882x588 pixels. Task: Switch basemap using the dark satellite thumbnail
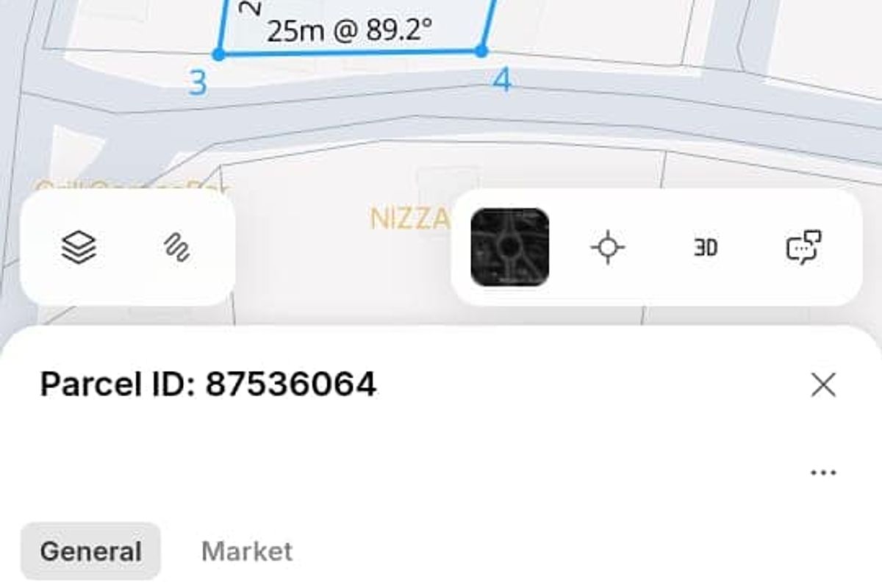(509, 247)
